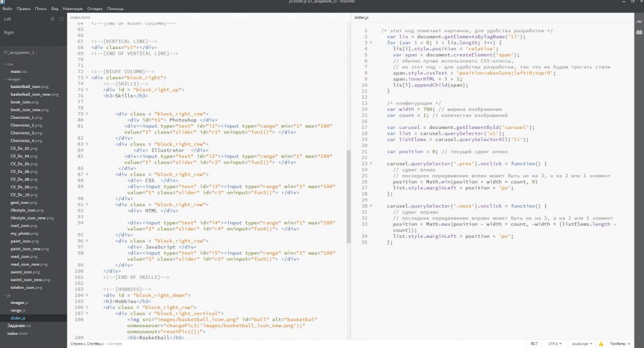This screenshot has height=348, width=644.
Task: Open swiml_icon_new.png in the file tree
Action: 30,280
